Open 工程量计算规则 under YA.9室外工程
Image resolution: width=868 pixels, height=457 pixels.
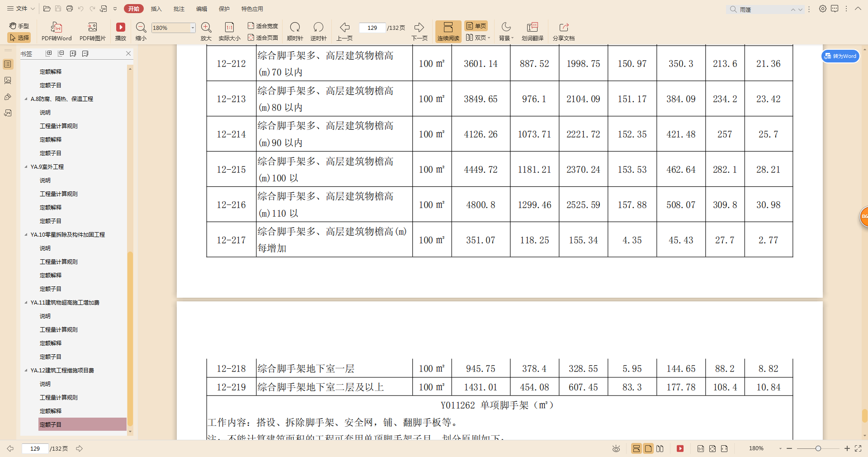(59, 194)
